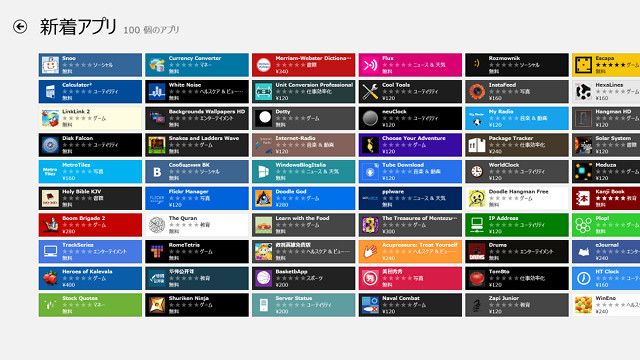
Task: Open the Unit Conversion Professional tile
Action: (x=304, y=91)
